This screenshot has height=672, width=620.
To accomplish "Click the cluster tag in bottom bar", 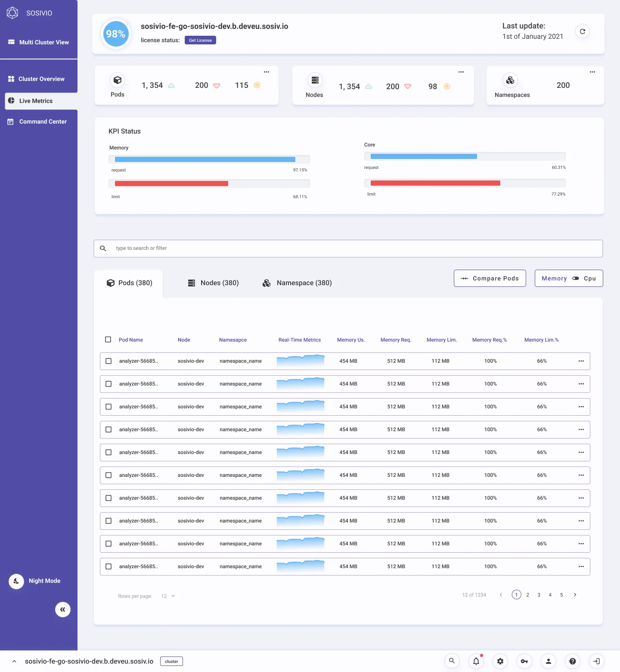I will [x=171, y=661].
